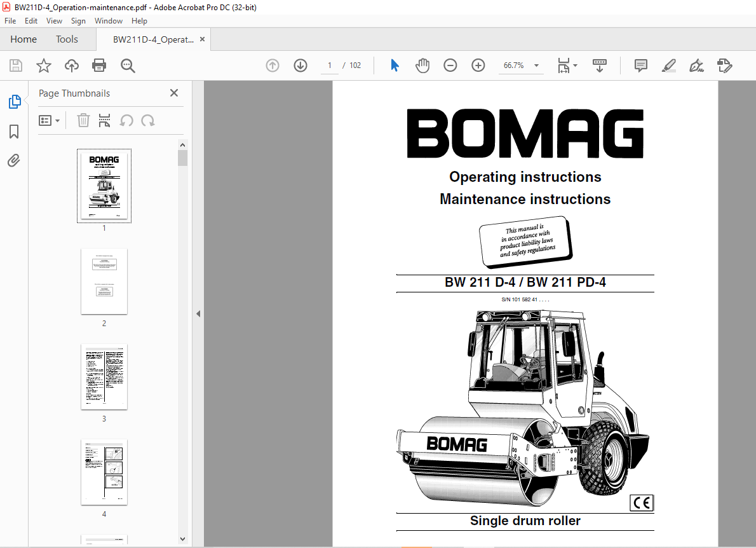Click the 'BW 211 D-4 / BW 211 PD-4' text

pos(525,282)
